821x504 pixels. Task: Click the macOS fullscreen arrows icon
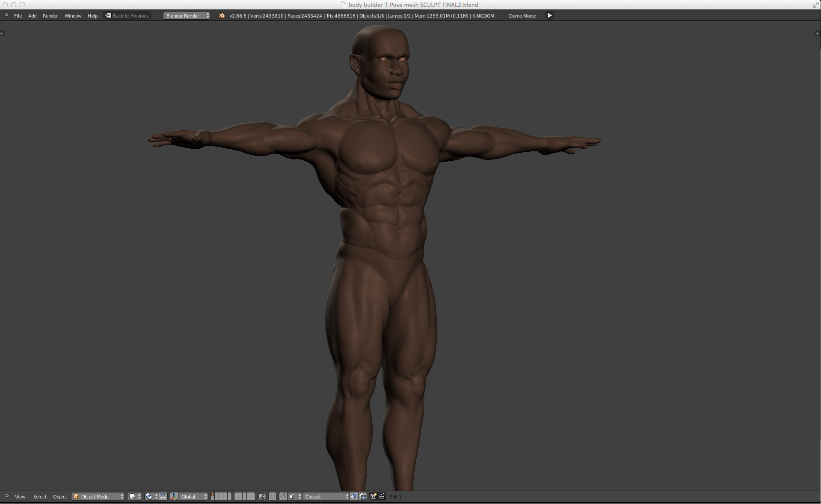click(815, 5)
